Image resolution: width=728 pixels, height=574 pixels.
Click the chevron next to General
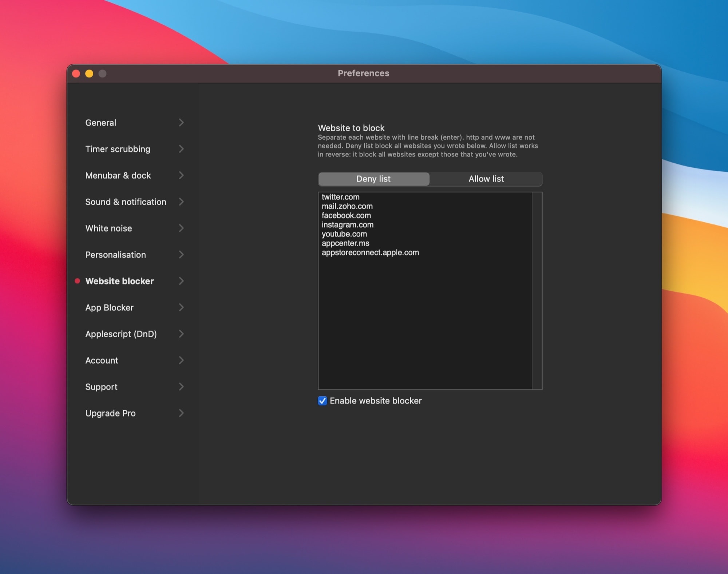tap(181, 123)
